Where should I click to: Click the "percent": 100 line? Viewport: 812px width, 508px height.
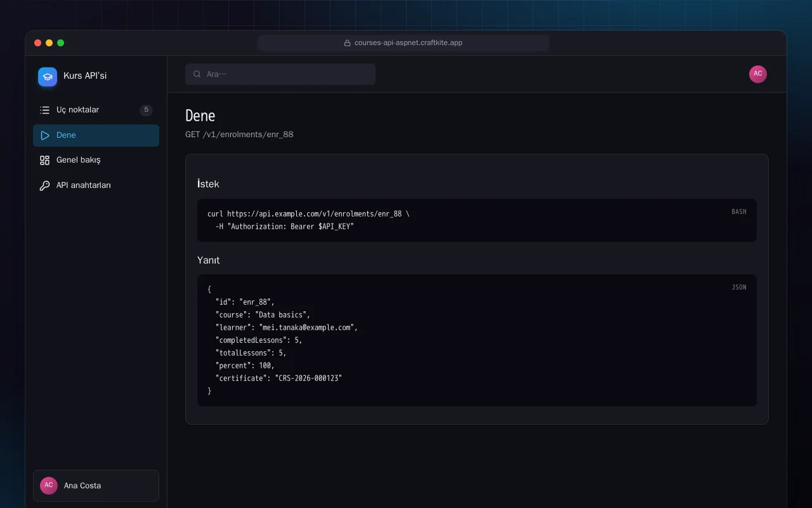point(245,366)
